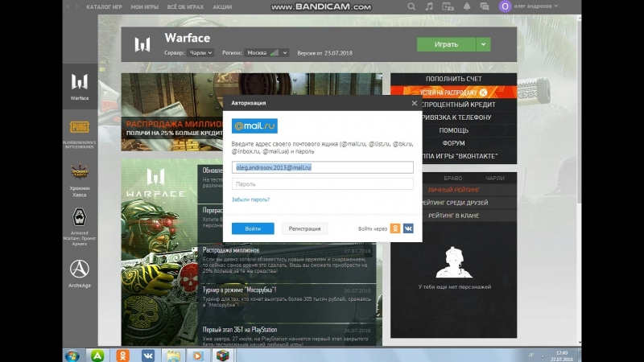Click the Войти button
Image resolution: width=644 pixels, height=362 pixels.
point(253,228)
